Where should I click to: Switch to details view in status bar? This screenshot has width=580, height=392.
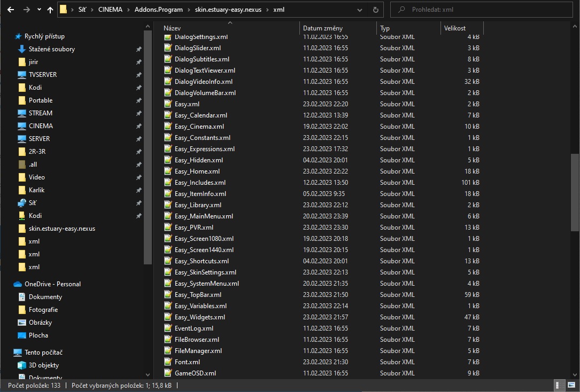558,385
